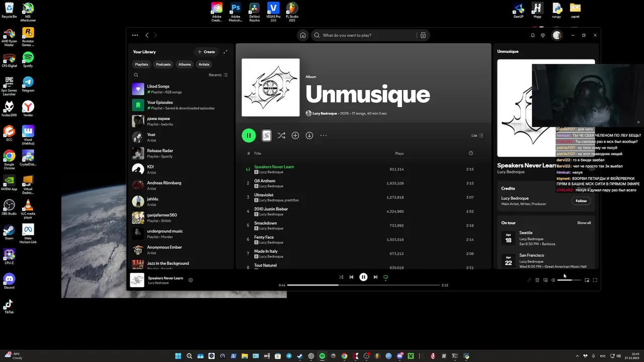
Task: Pause album with the green button
Action: [249, 135]
